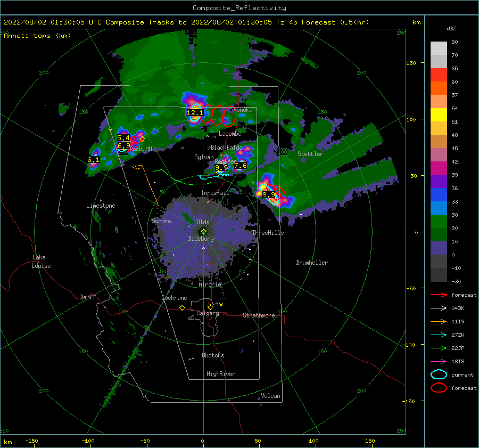
Task: Click the Composite_Reflectivity title
Action: pos(239,8)
